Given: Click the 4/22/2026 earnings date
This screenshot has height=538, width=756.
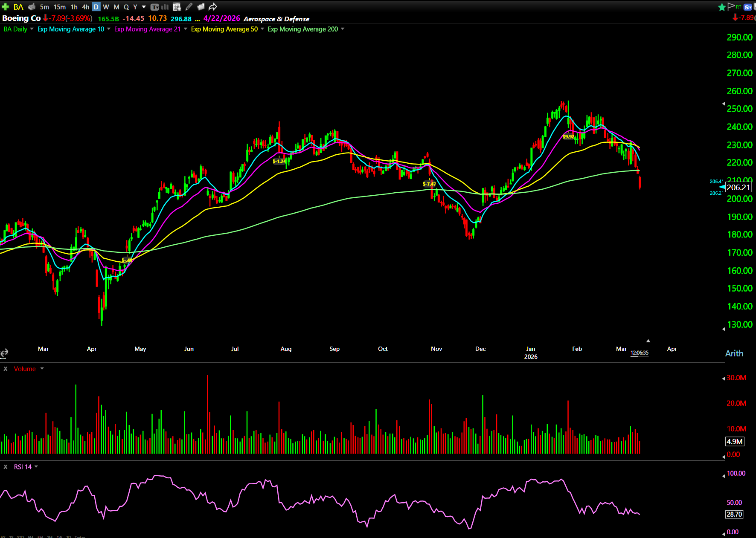Looking at the screenshot, I should pyautogui.click(x=221, y=19).
